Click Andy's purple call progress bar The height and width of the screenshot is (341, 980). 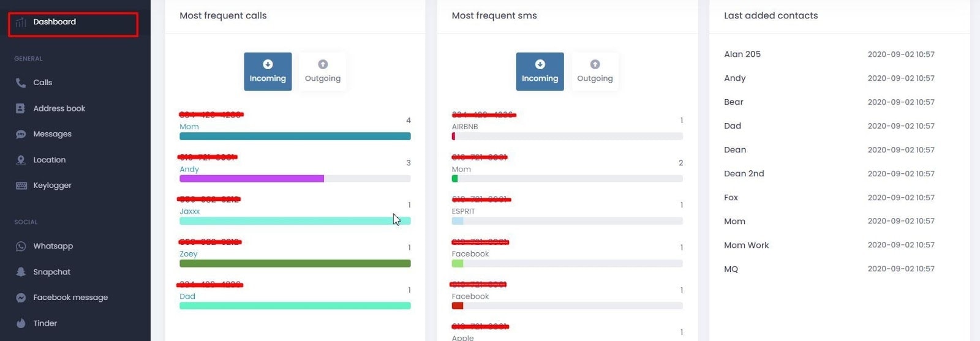pyautogui.click(x=252, y=179)
